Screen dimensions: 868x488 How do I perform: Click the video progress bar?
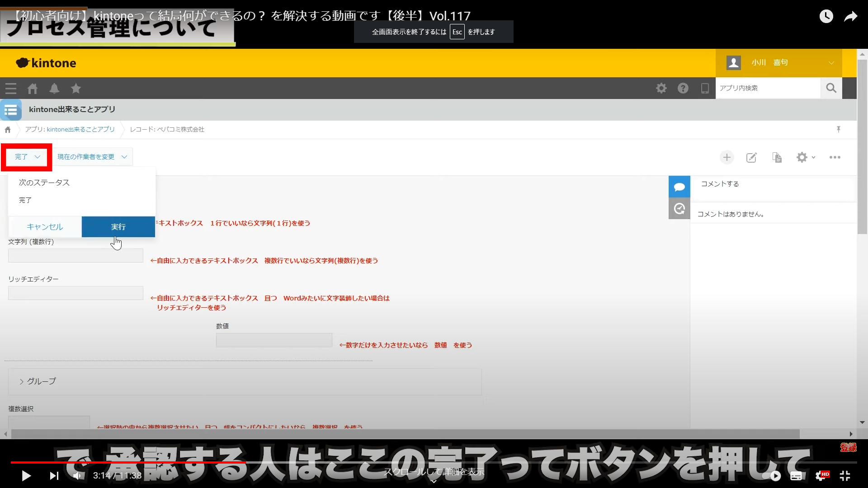click(x=434, y=462)
